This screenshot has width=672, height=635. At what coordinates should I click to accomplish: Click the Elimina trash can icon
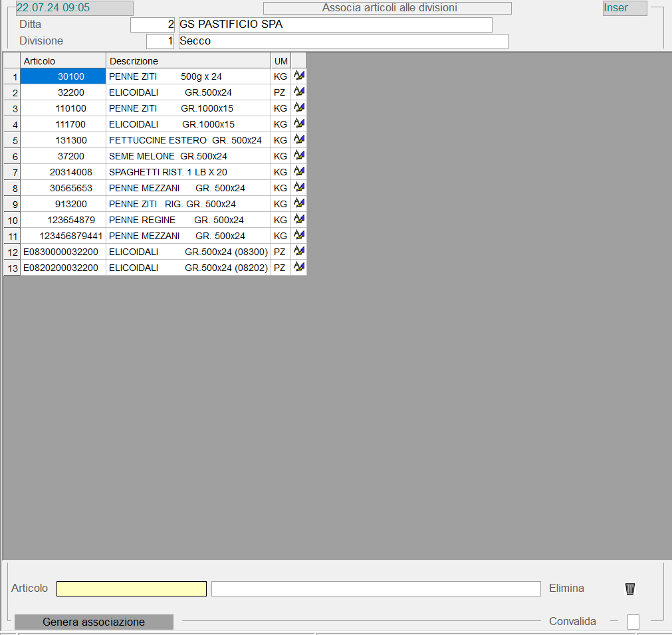click(630, 589)
